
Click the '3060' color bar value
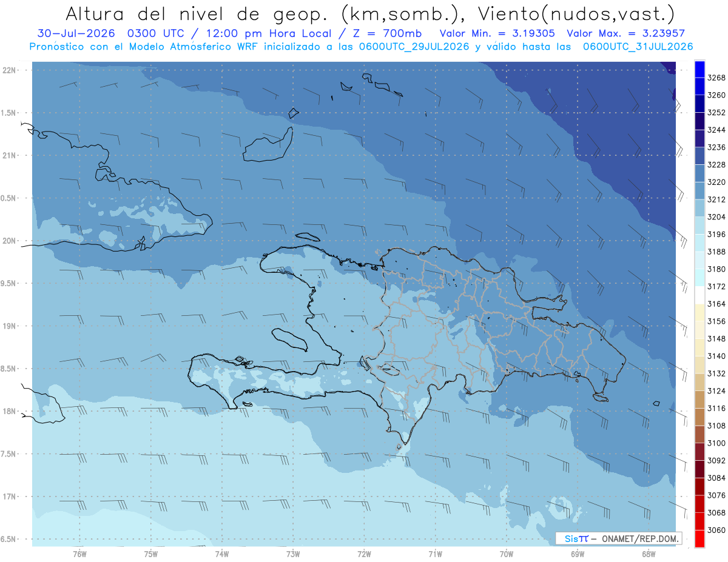[716, 530]
